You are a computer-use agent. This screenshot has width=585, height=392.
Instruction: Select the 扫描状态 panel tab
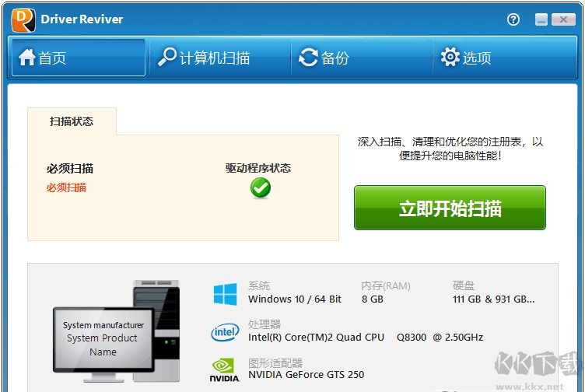pos(72,121)
